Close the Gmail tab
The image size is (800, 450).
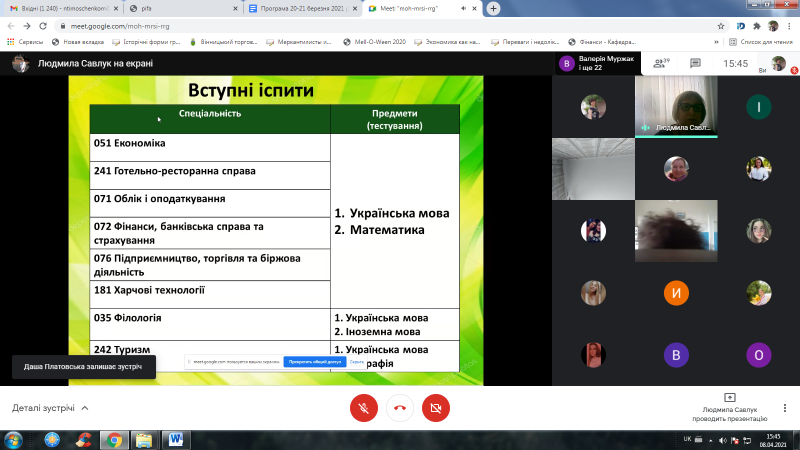tap(116, 9)
